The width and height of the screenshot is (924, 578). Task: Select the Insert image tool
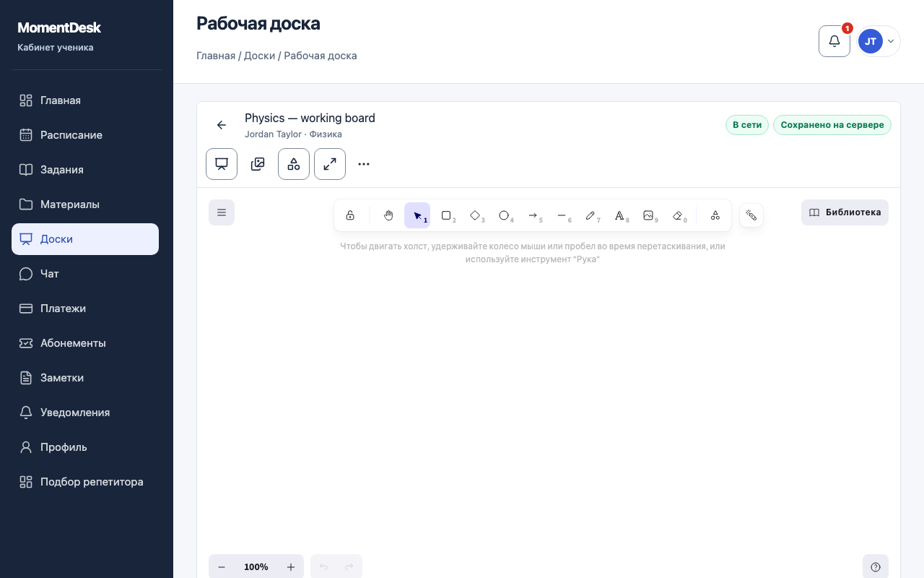point(648,215)
